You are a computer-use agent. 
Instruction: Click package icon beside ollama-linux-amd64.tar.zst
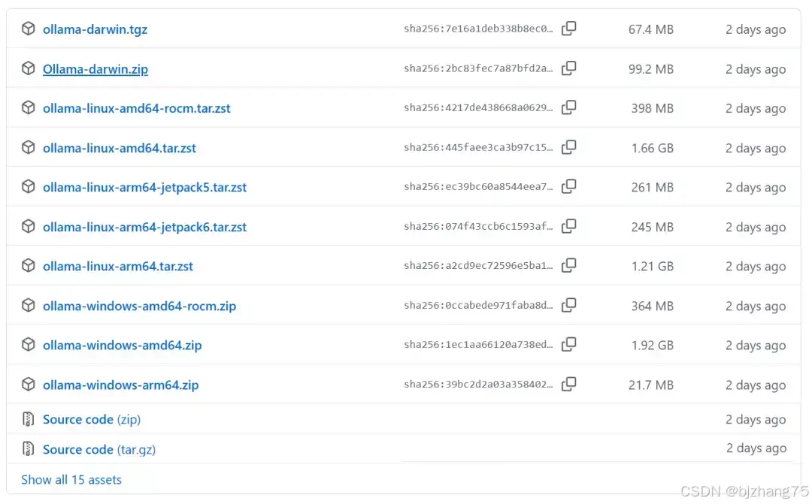pyautogui.click(x=29, y=147)
